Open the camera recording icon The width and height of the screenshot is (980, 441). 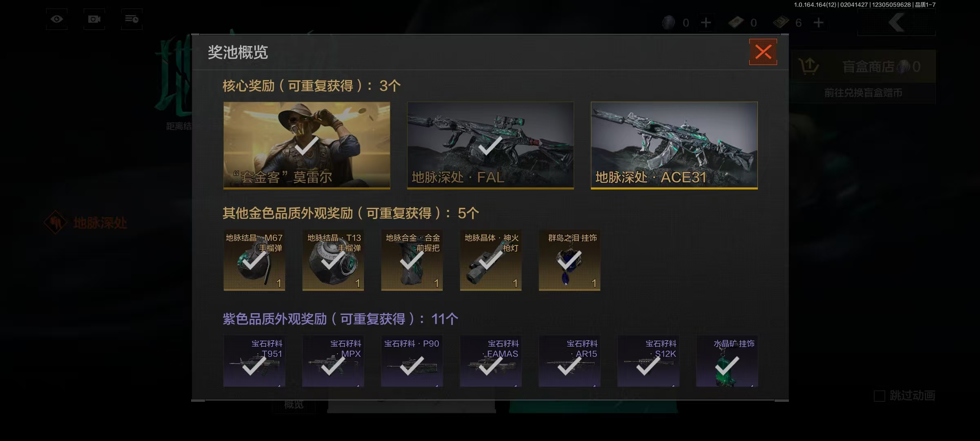pyautogui.click(x=94, y=19)
